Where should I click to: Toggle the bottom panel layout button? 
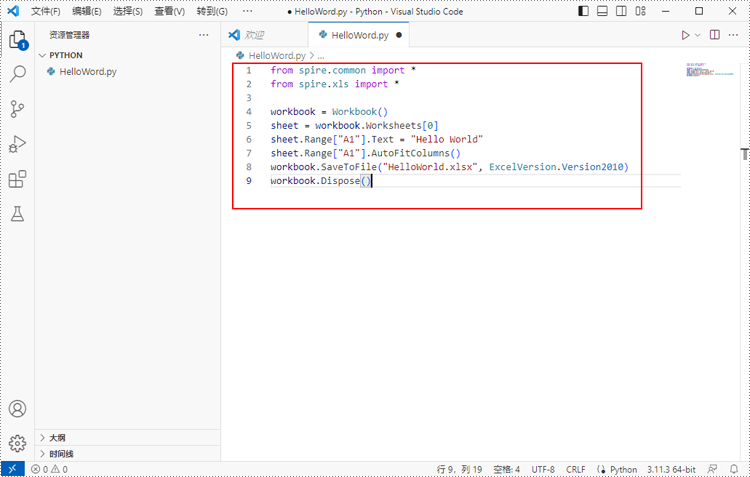pyautogui.click(x=604, y=11)
